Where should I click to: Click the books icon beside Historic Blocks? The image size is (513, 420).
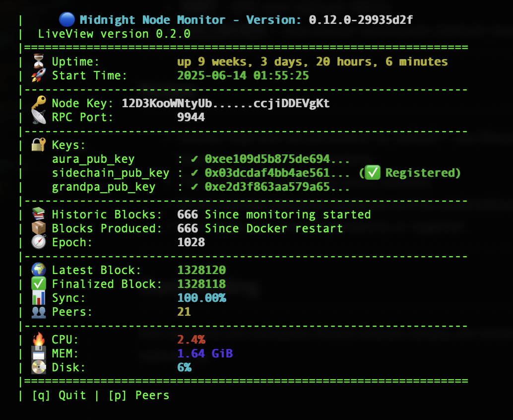coord(38,214)
